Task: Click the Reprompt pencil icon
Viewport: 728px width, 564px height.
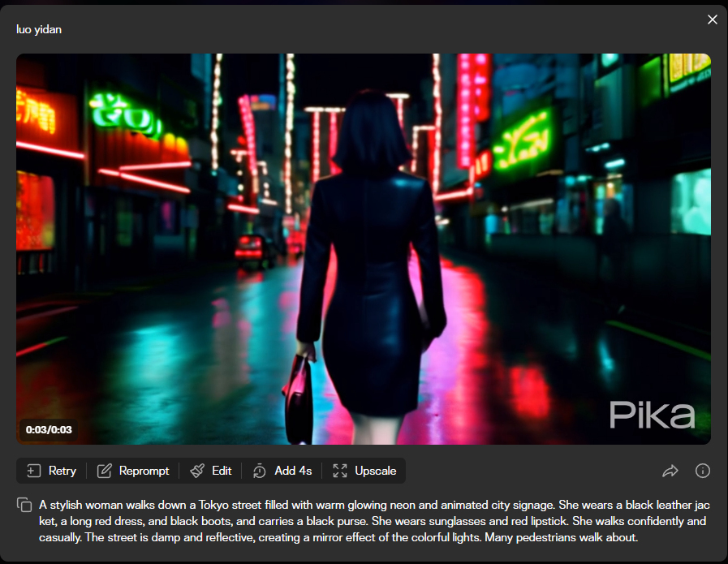Action: coord(104,471)
